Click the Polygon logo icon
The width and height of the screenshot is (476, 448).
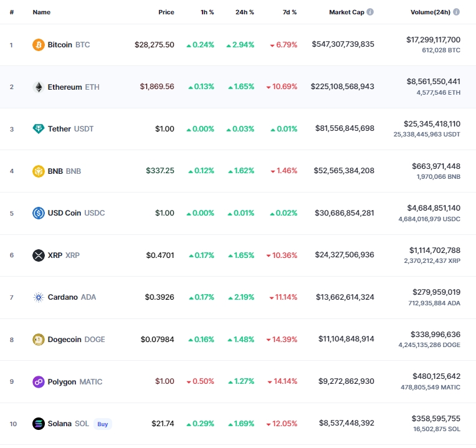click(39, 381)
